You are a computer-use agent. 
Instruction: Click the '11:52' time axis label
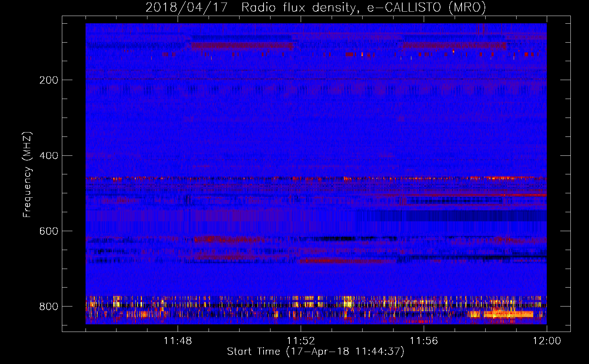301,341
